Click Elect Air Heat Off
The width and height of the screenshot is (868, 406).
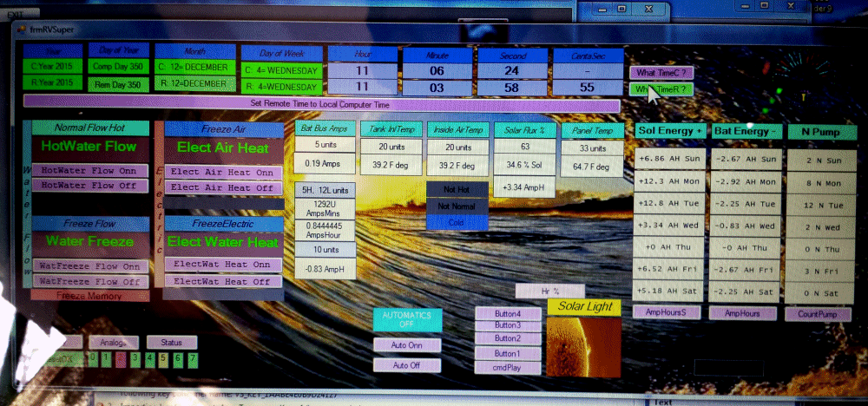(222, 187)
